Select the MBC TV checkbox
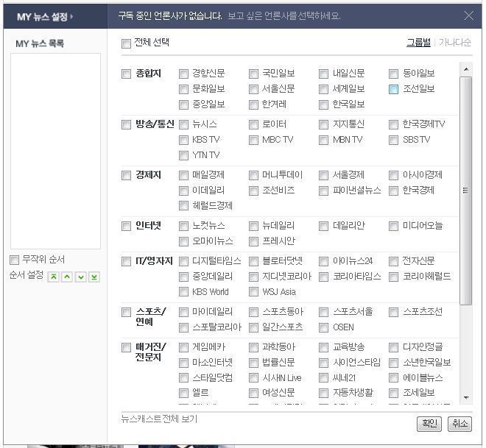Viewport: 486px width, 448px height. click(254, 141)
